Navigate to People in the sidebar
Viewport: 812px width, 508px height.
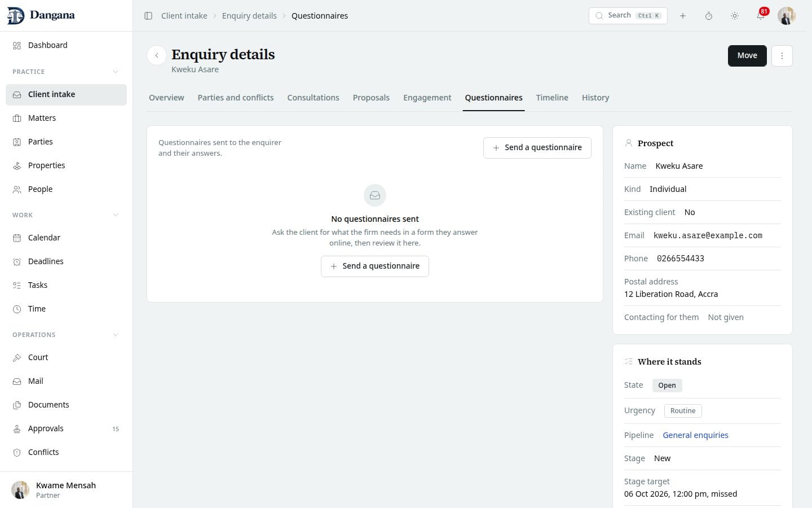click(x=66, y=189)
